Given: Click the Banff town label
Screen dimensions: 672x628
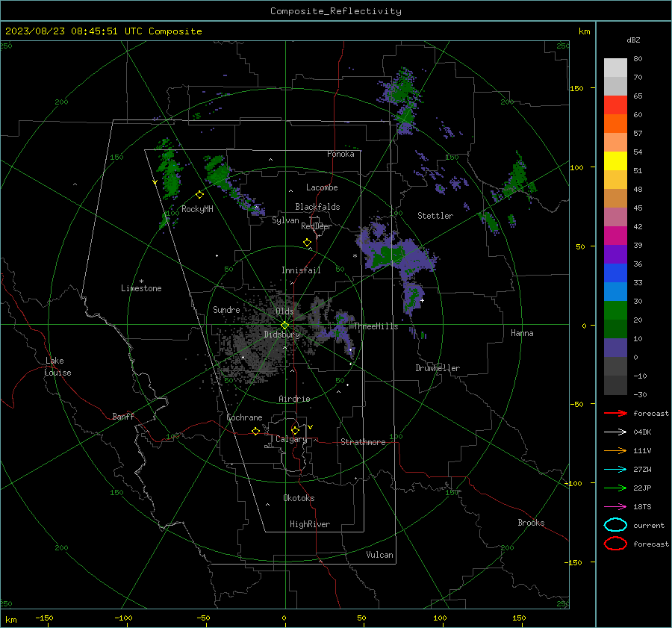Looking at the screenshot, I should [x=123, y=417].
